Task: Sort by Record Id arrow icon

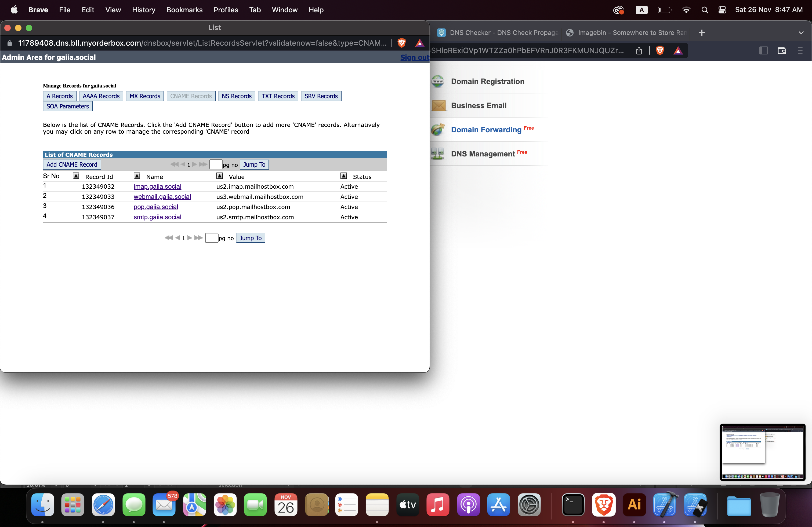Action: (x=76, y=176)
